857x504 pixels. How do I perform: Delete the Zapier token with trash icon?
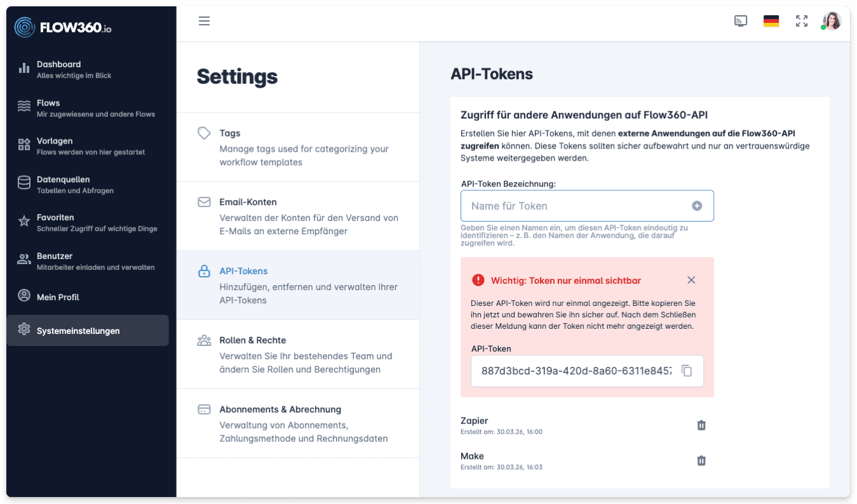coord(701,425)
